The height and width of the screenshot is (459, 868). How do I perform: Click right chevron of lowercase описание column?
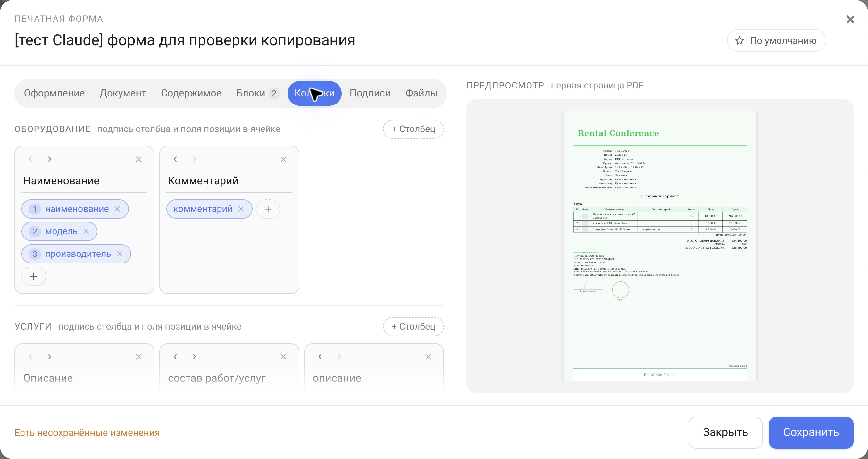[x=339, y=356]
